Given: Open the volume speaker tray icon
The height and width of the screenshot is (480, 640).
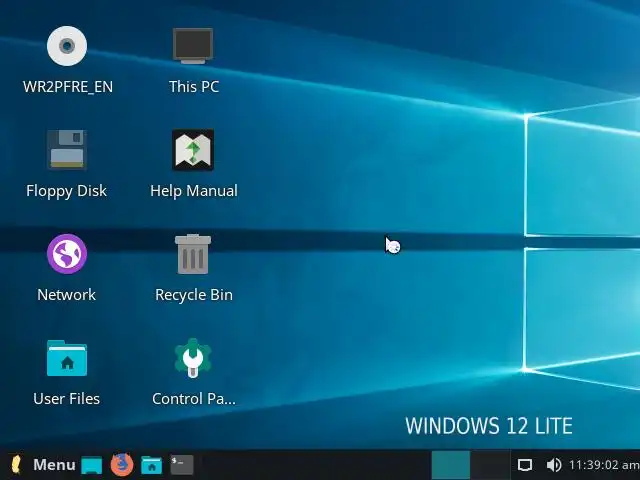Looking at the screenshot, I should click(553, 465).
